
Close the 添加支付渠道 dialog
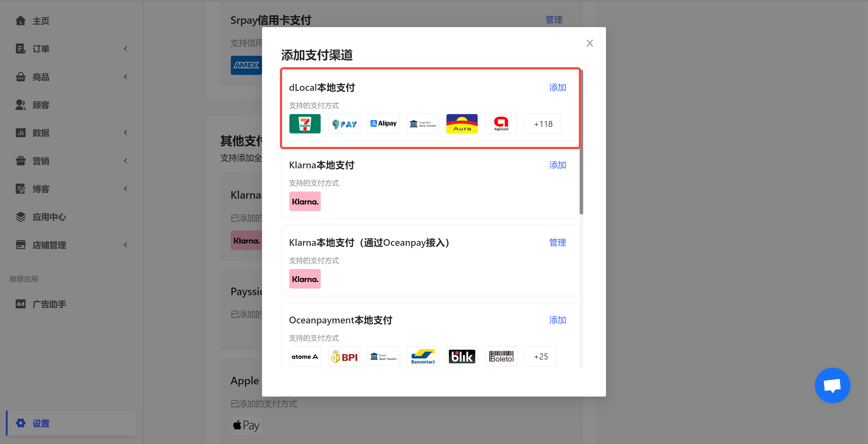(589, 43)
